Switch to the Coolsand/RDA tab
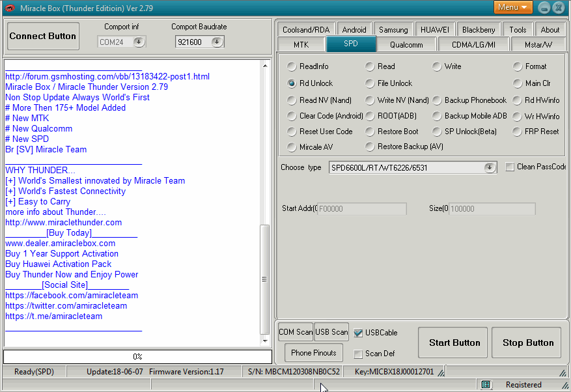Image resolution: width=571 pixels, height=392 pixels. click(306, 29)
